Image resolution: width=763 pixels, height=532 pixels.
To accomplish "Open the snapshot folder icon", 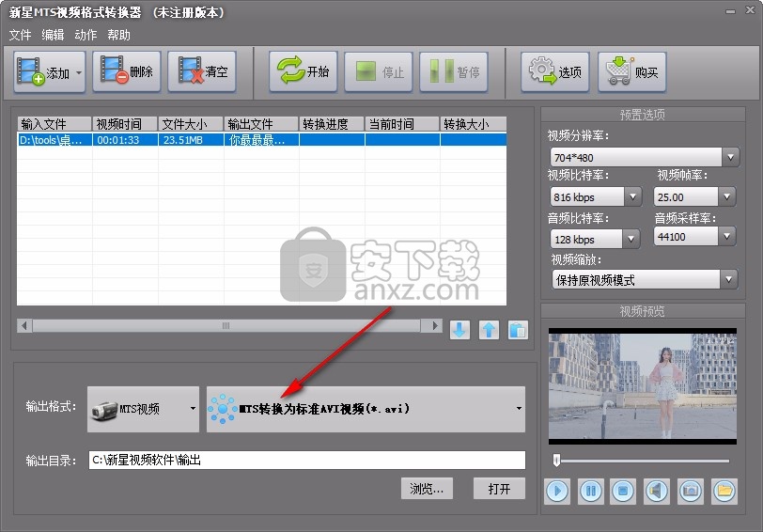I will click(x=724, y=491).
